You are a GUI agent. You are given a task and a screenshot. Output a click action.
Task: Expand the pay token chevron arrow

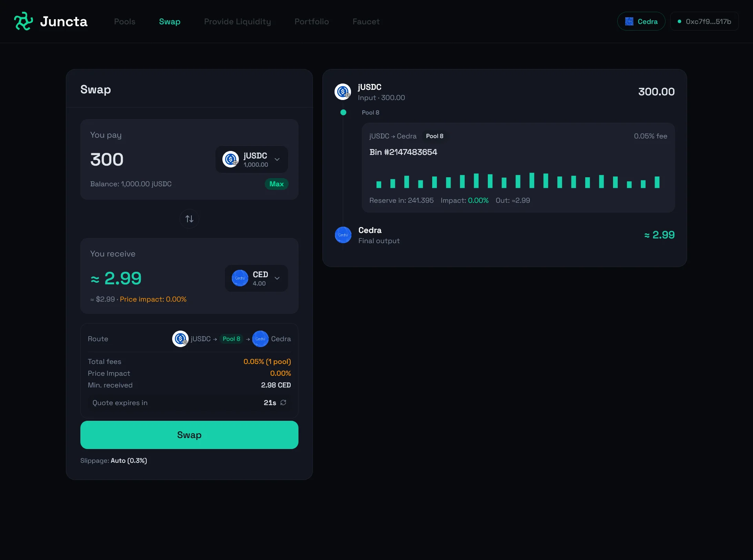[x=277, y=159]
